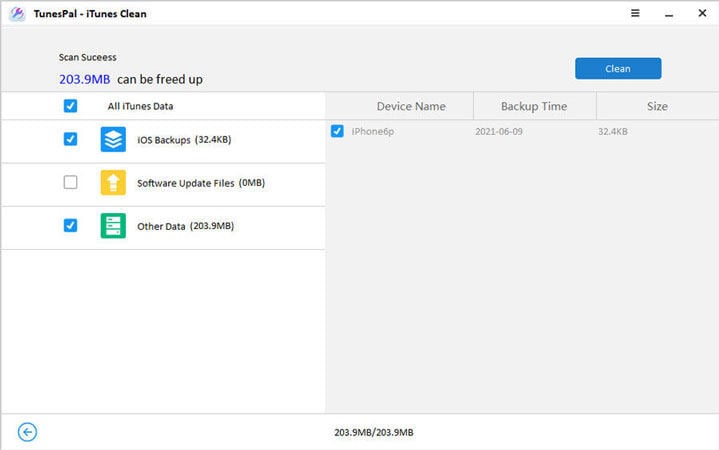Deselect the iPhone6p backup checkbox

pos(337,131)
